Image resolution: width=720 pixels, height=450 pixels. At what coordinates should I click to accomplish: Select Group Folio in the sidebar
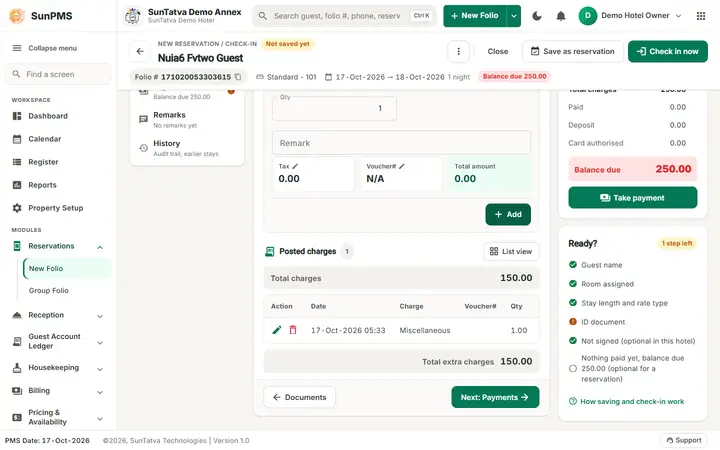67,291
